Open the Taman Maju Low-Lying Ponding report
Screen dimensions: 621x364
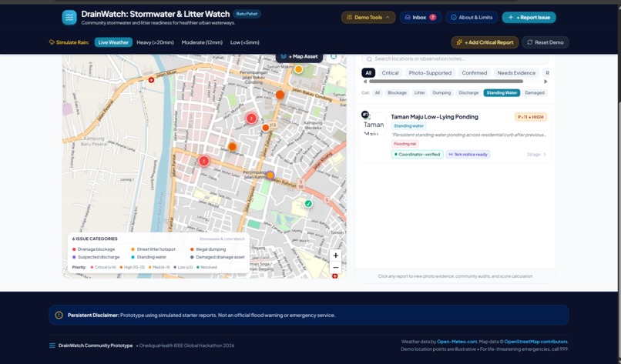[x=455, y=135]
